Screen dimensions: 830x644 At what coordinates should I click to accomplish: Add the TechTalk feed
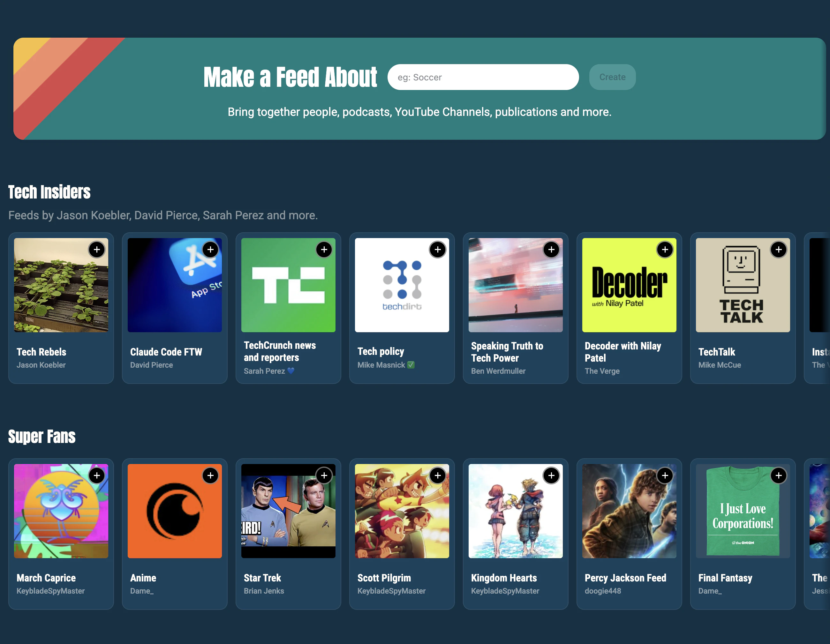click(x=779, y=250)
